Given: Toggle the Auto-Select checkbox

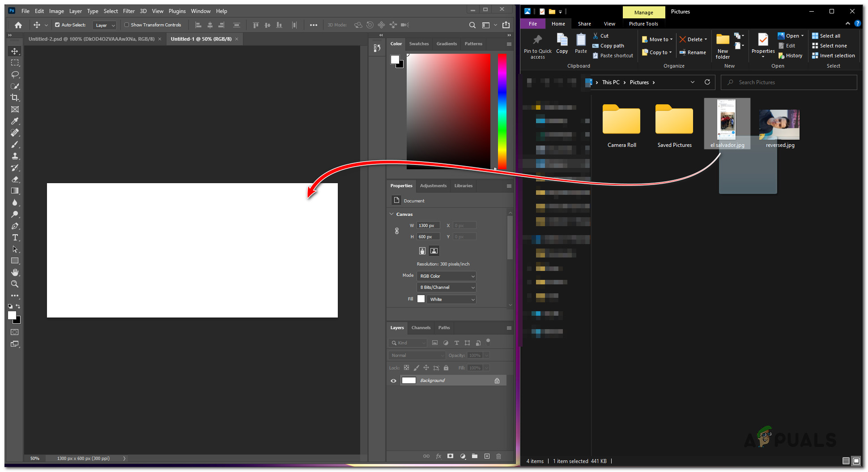Looking at the screenshot, I should point(57,25).
